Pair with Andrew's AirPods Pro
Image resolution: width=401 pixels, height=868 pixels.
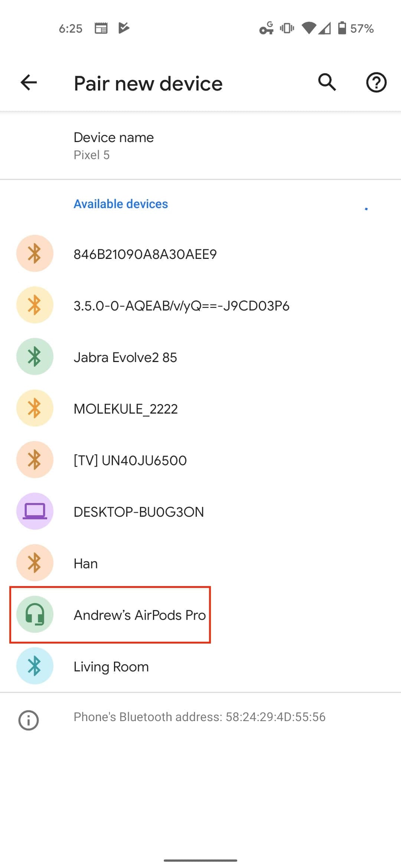click(x=200, y=615)
